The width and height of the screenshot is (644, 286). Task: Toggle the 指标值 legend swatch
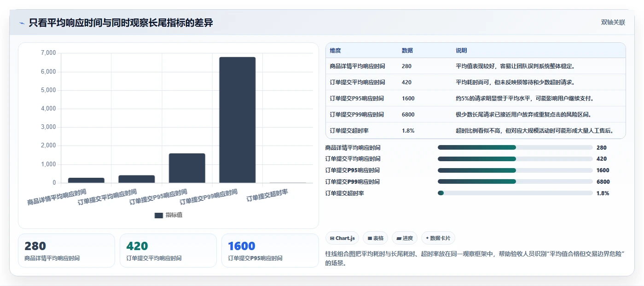coord(159,215)
